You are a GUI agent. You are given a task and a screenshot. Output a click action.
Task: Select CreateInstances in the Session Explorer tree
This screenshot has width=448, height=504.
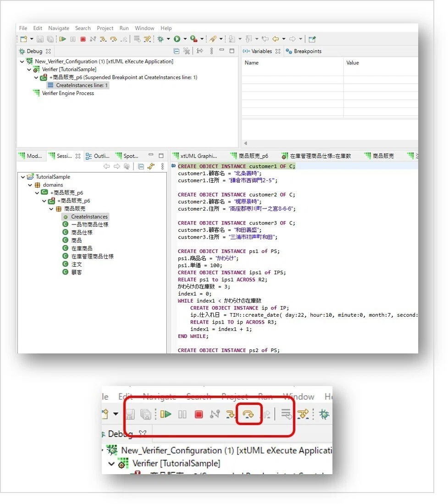tap(85, 217)
